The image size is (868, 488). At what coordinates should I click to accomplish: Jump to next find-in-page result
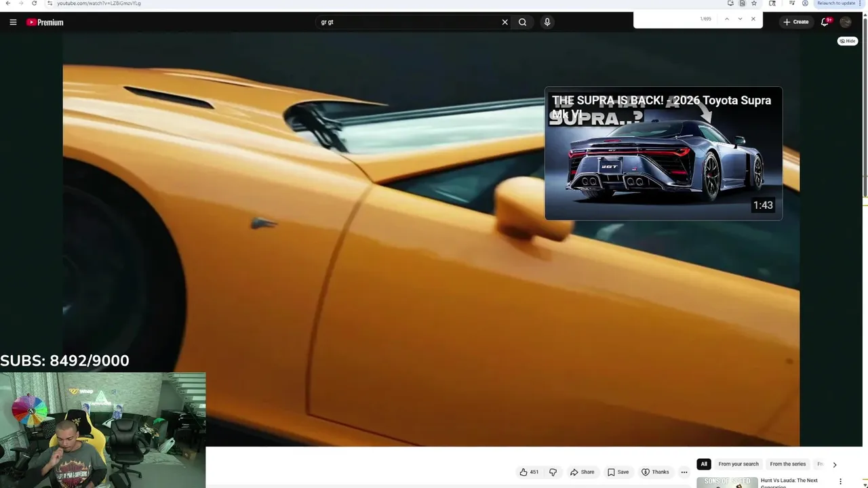click(740, 19)
